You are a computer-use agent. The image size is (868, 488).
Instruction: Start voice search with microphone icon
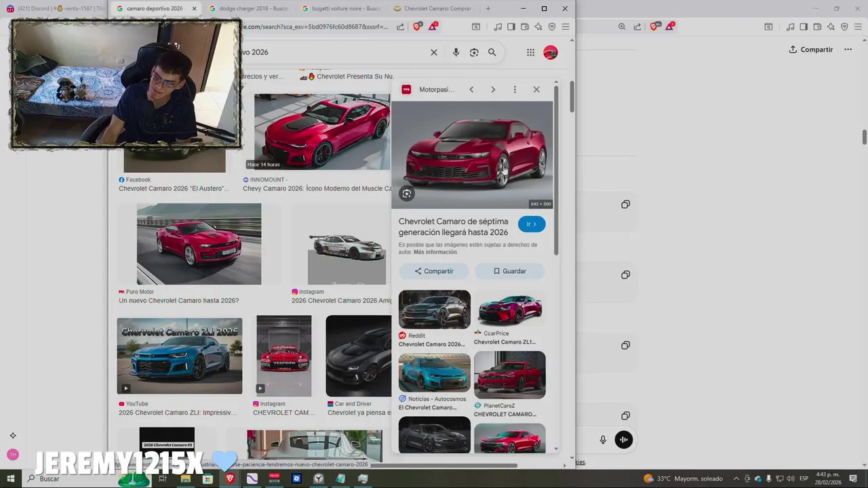click(456, 52)
